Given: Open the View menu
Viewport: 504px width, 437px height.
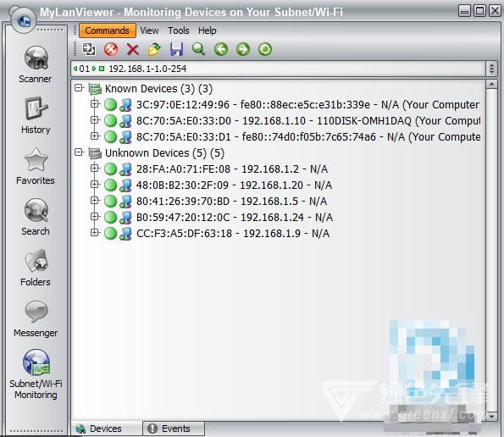Looking at the screenshot, I should coord(149,30).
